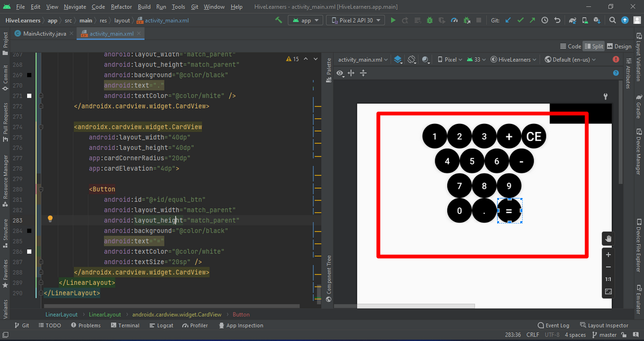Open the Profile app gauge icon
The width and height of the screenshot is (644, 341).
click(454, 20)
